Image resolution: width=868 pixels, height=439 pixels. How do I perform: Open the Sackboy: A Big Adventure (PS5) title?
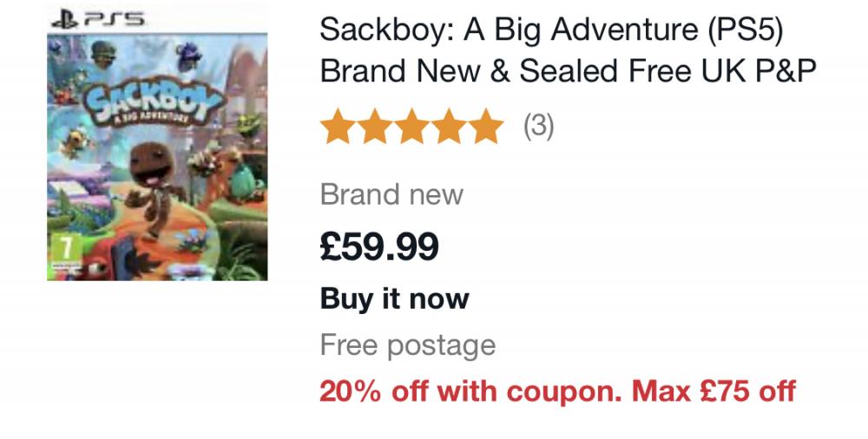click(x=551, y=30)
